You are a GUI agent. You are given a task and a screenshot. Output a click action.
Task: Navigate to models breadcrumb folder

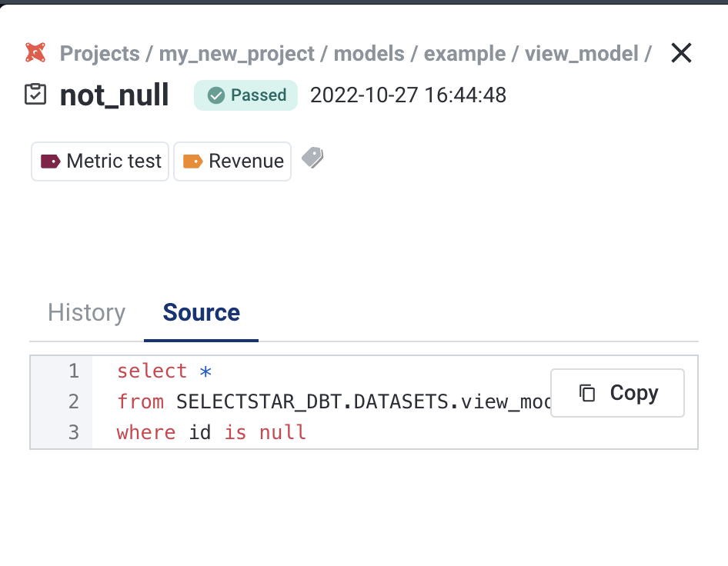click(x=369, y=54)
